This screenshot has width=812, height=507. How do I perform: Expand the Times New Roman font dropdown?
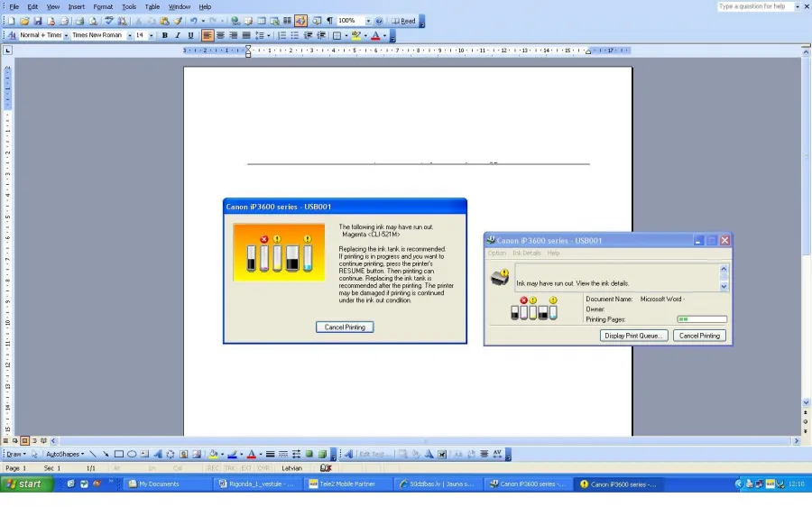pos(129,36)
